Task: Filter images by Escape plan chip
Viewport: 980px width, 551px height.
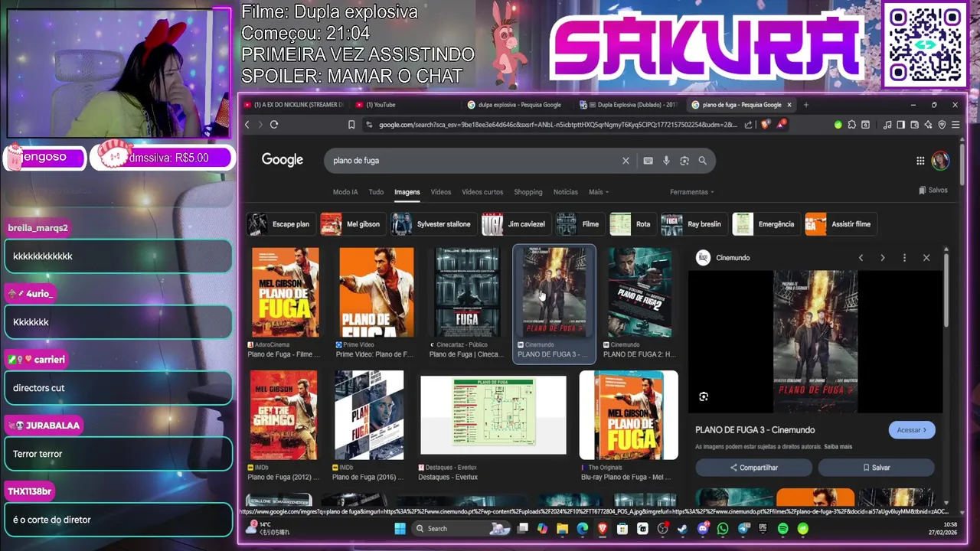Action: (x=280, y=224)
